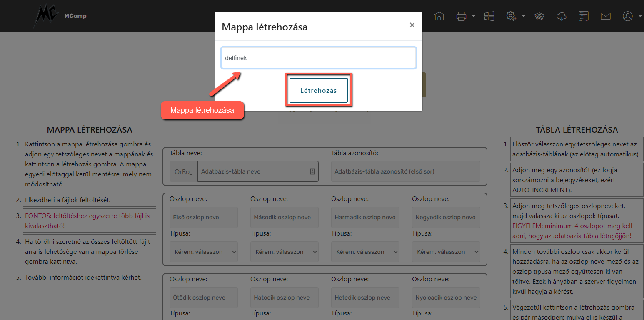Click the Első oszlop neve field
This screenshot has height=320, width=644.
(x=204, y=217)
